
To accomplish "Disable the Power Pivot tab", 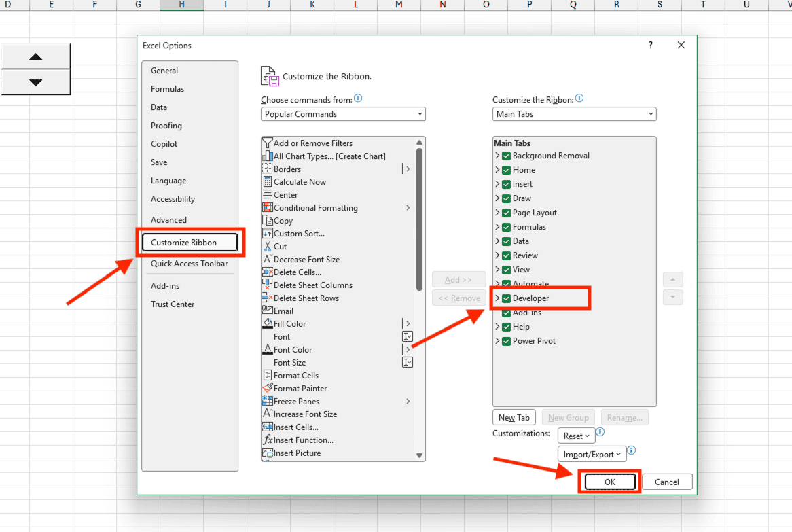I will point(506,340).
